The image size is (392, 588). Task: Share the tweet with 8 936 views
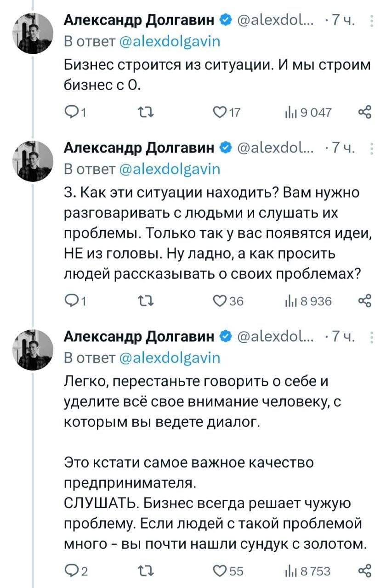(364, 300)
